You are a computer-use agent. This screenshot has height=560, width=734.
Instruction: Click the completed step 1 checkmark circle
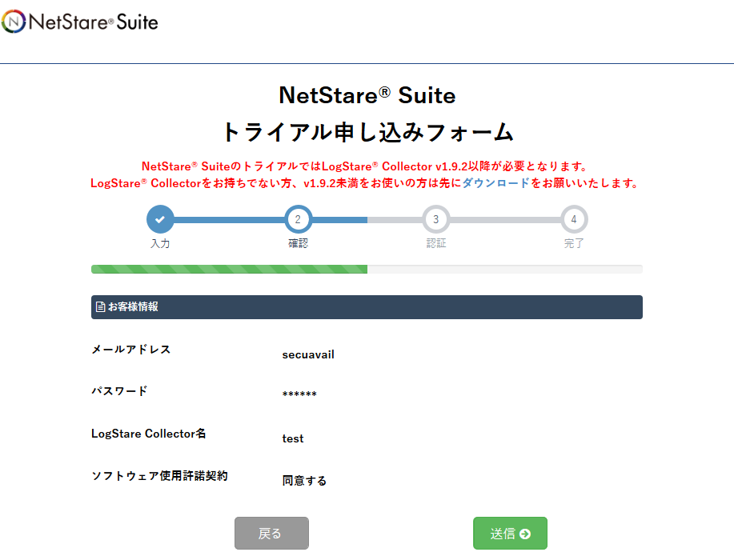160,219
